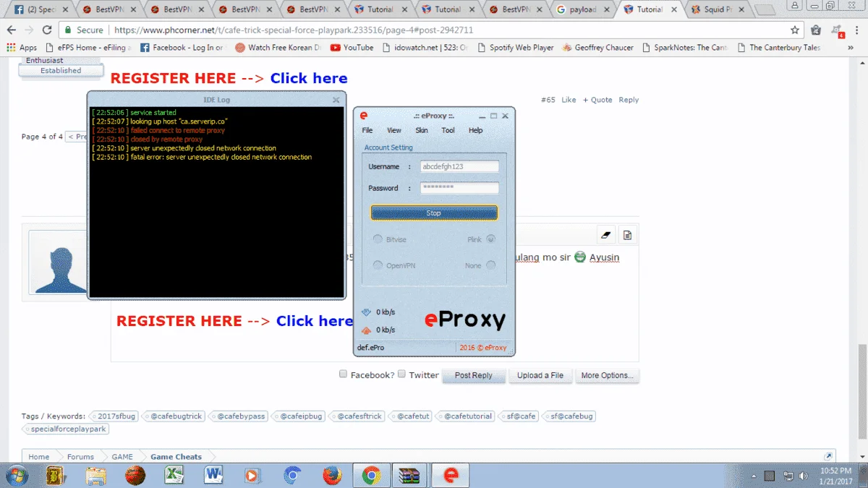Open Chrome's three-dot menu
The width and height of the screenshot is (868, 488).
click(857, 30)
